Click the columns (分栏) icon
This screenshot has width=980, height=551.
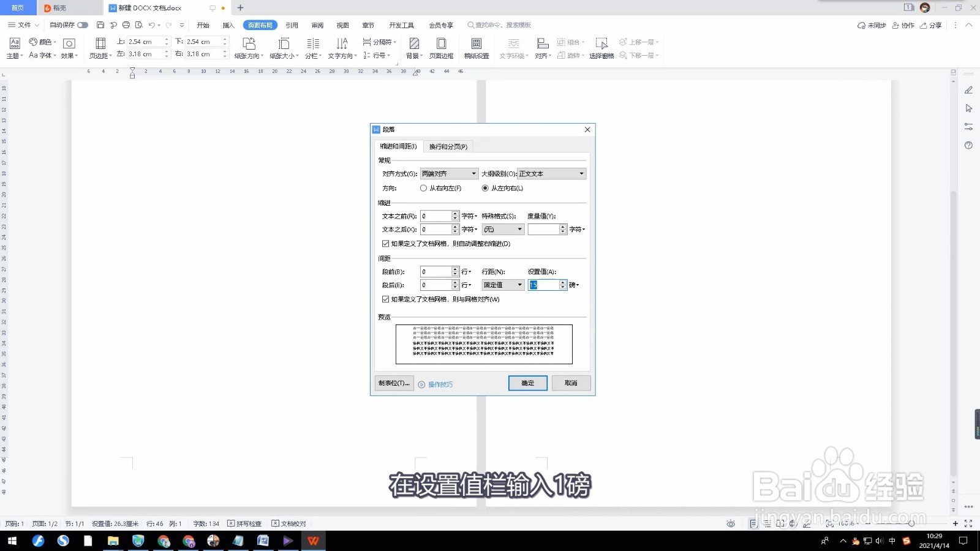313,43
